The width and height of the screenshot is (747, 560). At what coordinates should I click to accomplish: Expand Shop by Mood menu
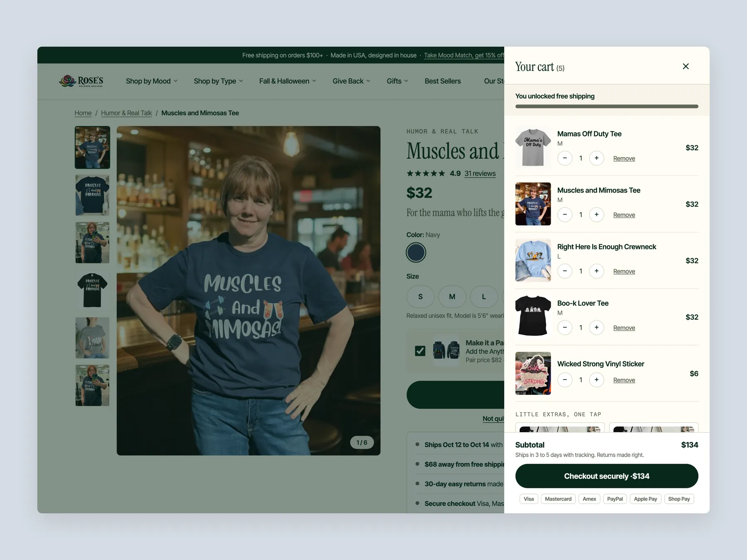pos(151,81)
